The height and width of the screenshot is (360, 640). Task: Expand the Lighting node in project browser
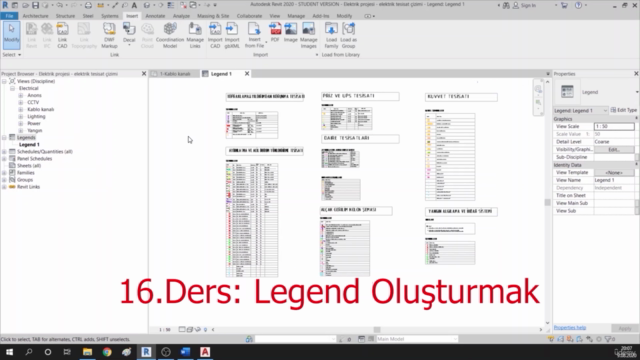pos(20,116)
